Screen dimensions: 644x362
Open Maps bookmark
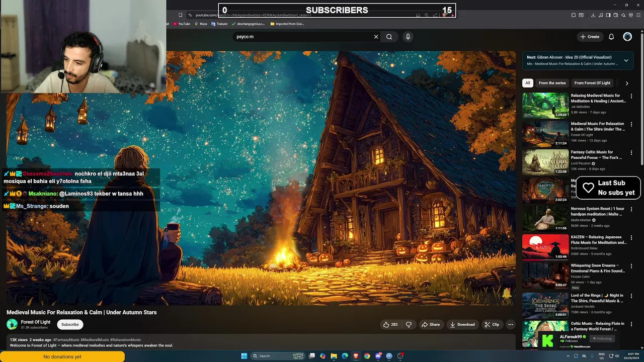coord(200,24)
